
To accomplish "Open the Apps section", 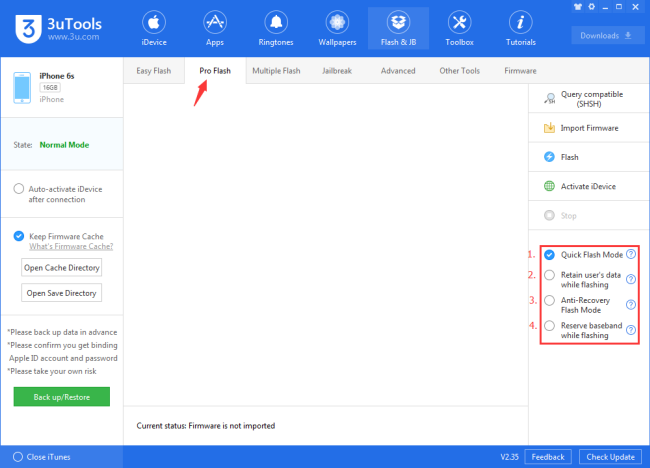I will point(214,29).
